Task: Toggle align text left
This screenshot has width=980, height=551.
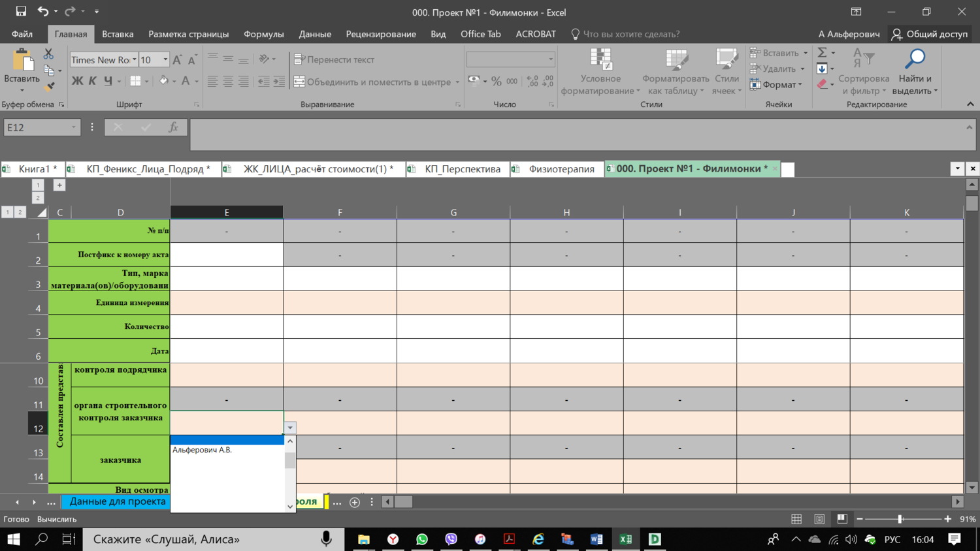Action: [x=212, y=82]
